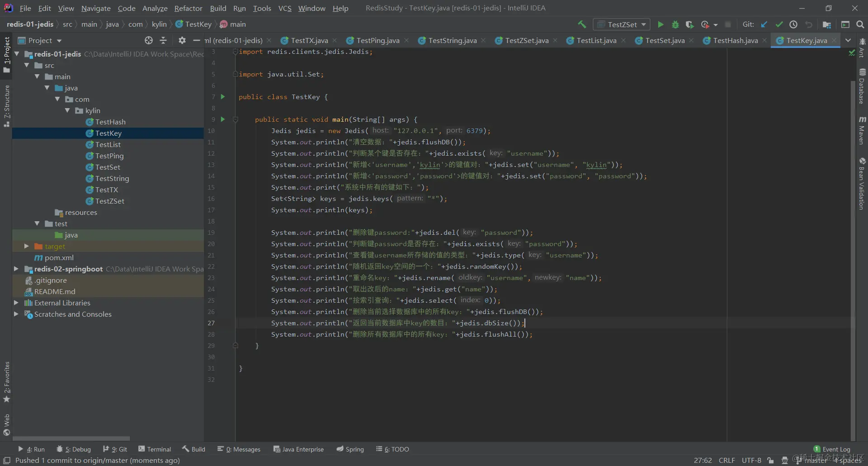Click the inspection profile hector icon in status bar
Screen dimensions: 868x466
pos(785,461)
